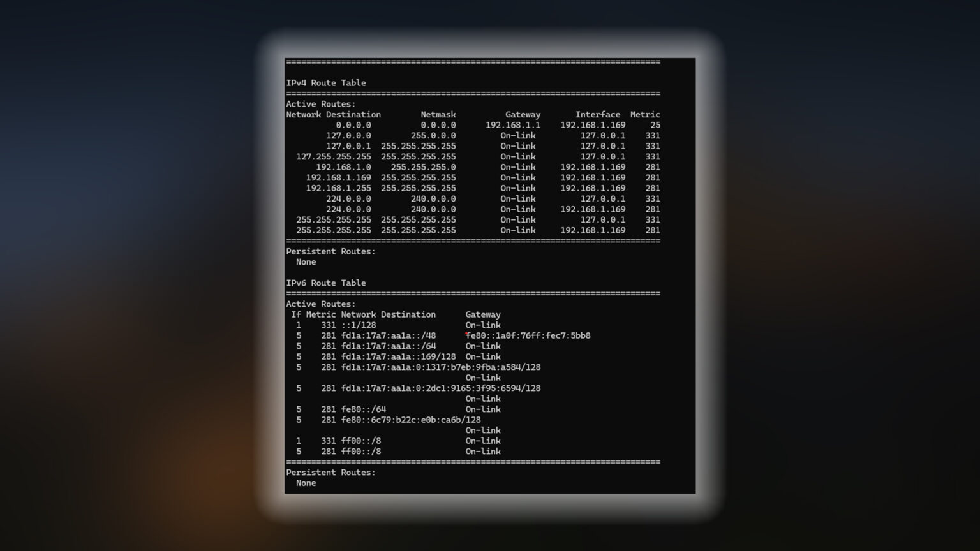This screenshot has height=551, width=980.
Task: Select the Metric column header
Action: point(646,114)
